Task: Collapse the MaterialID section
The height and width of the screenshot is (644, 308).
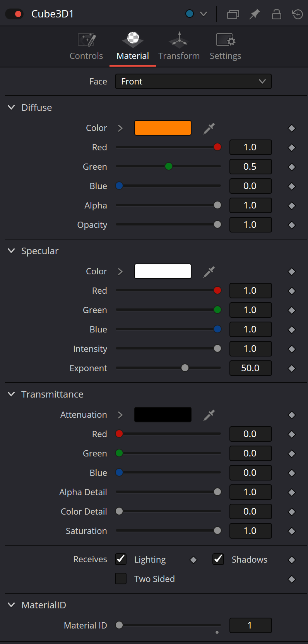Action: 11,605
